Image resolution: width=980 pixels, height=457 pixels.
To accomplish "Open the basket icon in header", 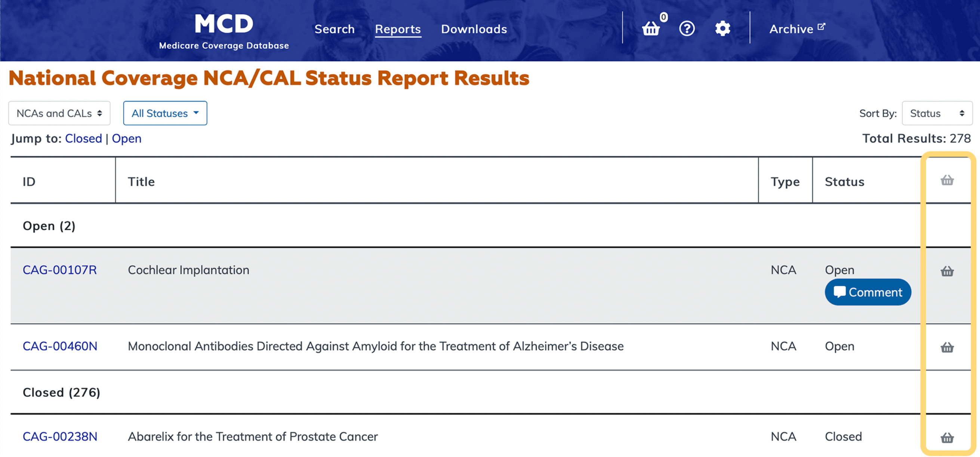I will pos(651,28).
